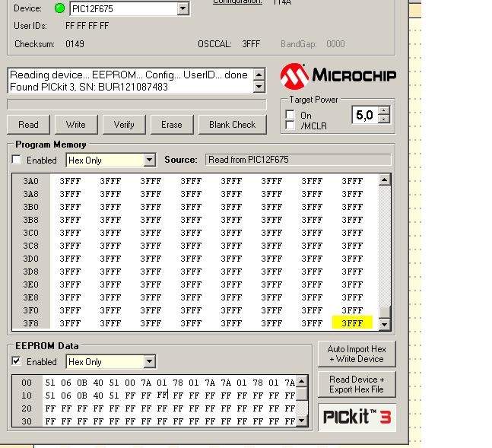Click Program Memory scrollbar thumb

[x=384, y=312]
